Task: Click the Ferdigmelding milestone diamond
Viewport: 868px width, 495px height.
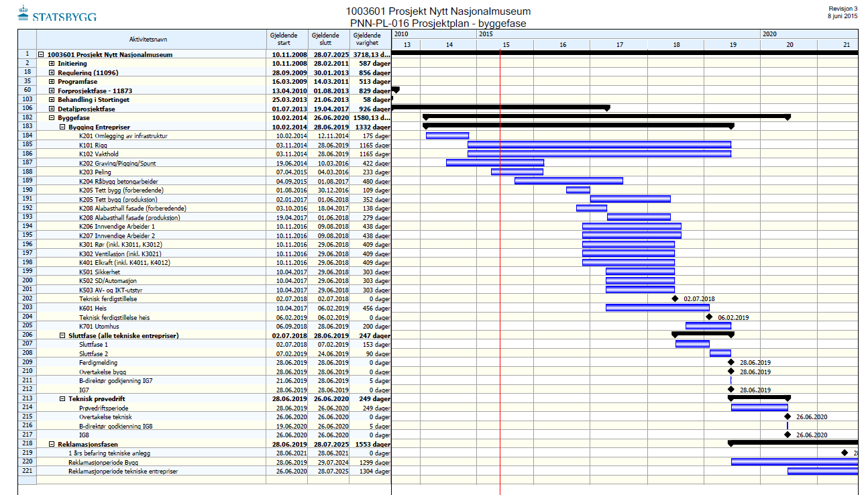Action: [x=731, y=362]
